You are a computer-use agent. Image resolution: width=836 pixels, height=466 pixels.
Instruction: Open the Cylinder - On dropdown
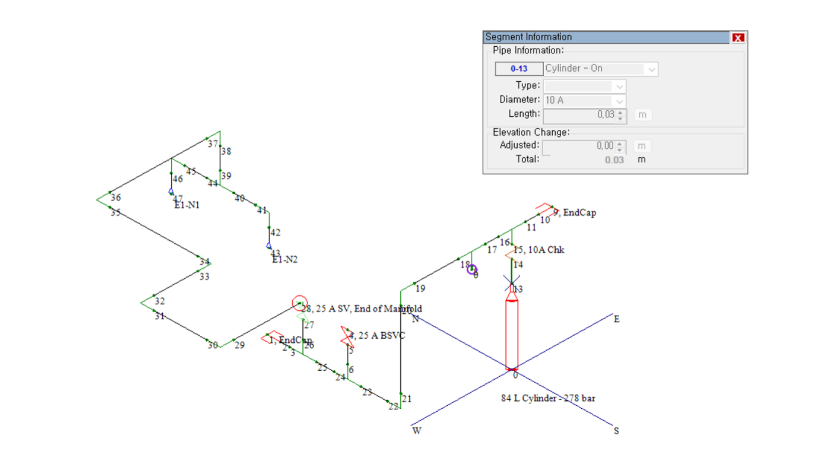[651, 69]
